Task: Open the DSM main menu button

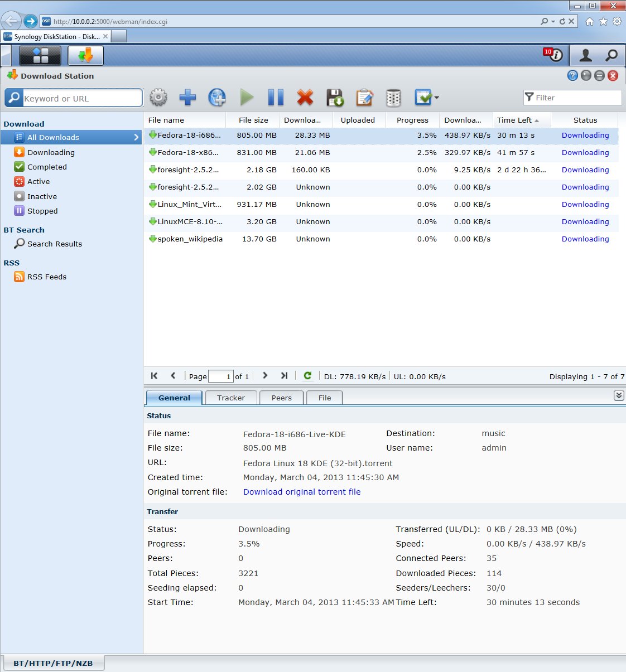Action: point(40,55)
